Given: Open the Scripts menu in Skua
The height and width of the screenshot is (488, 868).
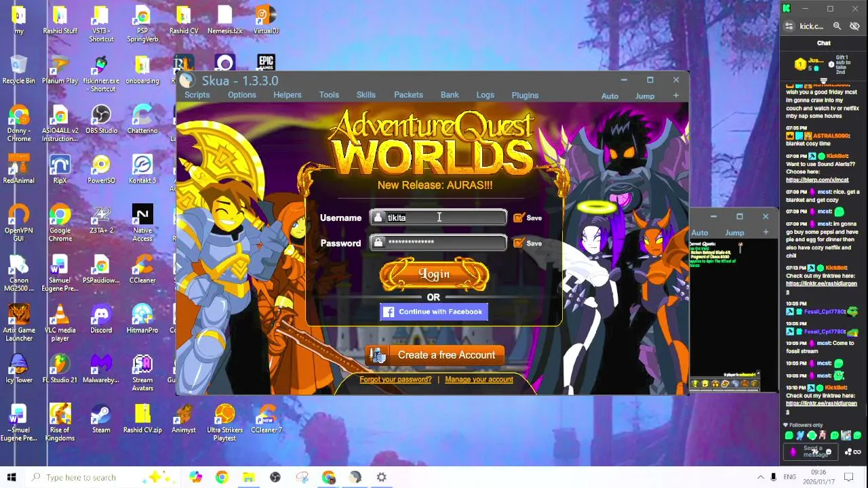Looking at the screenshot, I should 197,95.
